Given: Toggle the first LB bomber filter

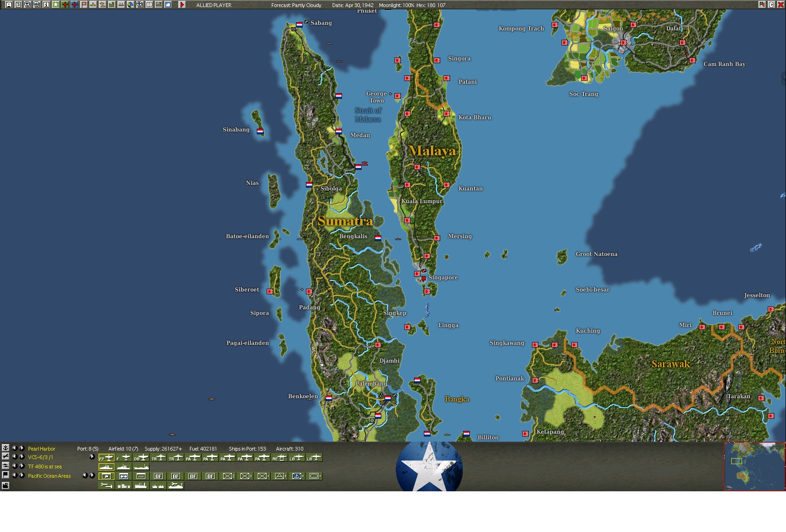Looking at the screenshot, I should tap(297, 458).
